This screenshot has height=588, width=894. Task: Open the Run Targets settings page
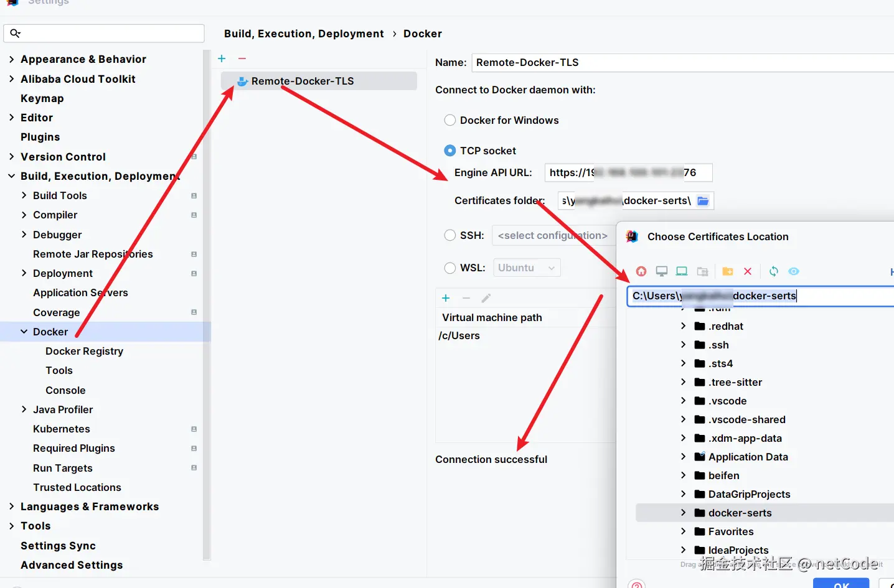click(62, 468)
